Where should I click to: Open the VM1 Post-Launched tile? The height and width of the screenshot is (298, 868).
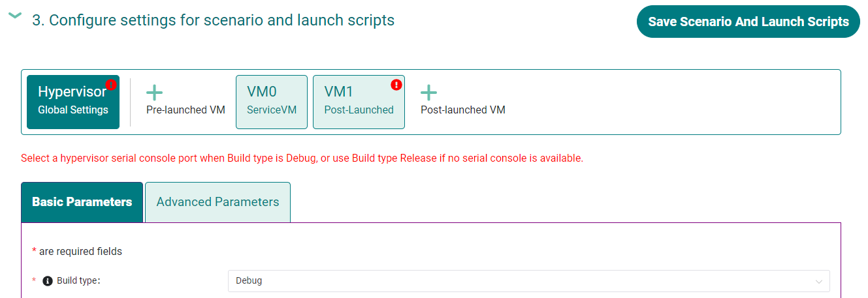pos(359,102)
